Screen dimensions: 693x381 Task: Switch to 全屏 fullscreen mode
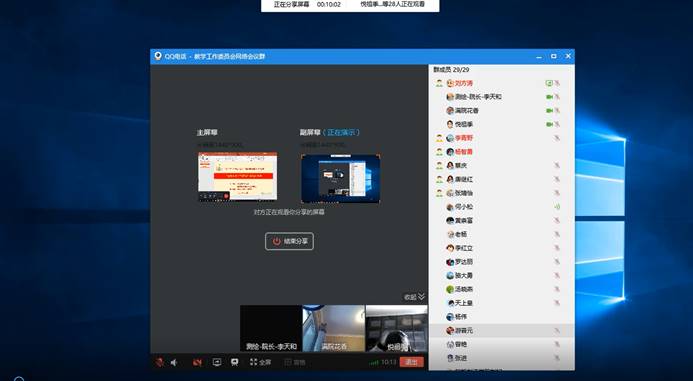pos(260,362)
